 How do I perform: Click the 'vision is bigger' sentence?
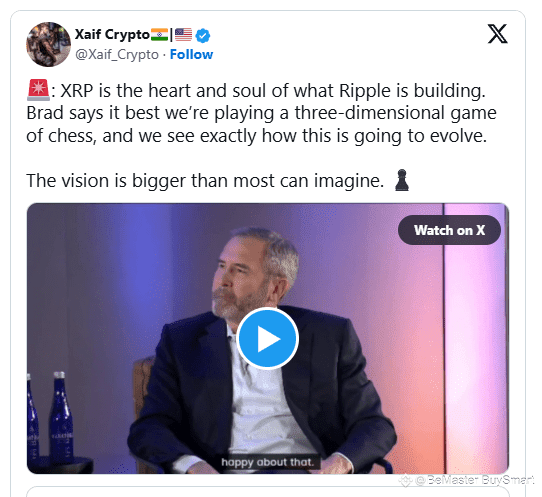(x=205, y=181)
